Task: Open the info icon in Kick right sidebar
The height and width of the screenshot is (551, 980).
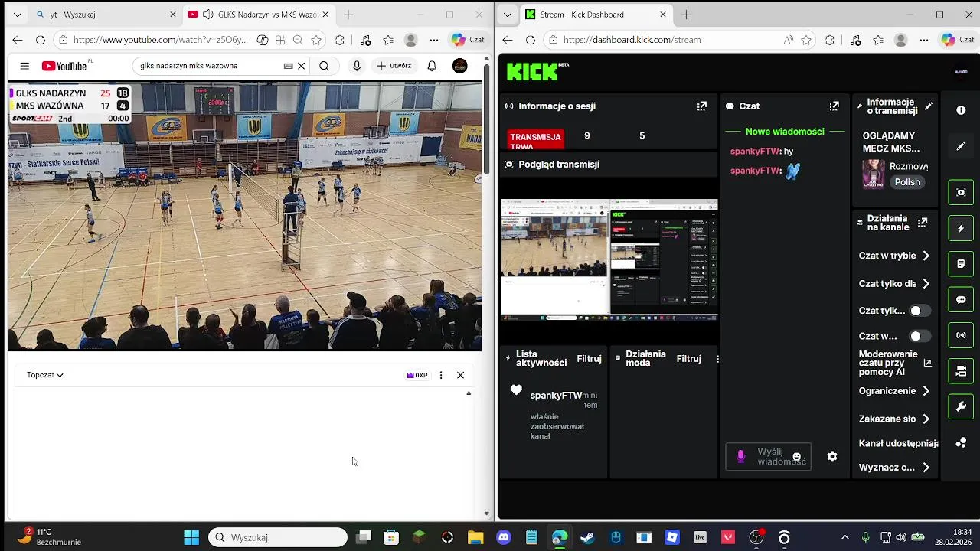Action: tap(961, 110)
